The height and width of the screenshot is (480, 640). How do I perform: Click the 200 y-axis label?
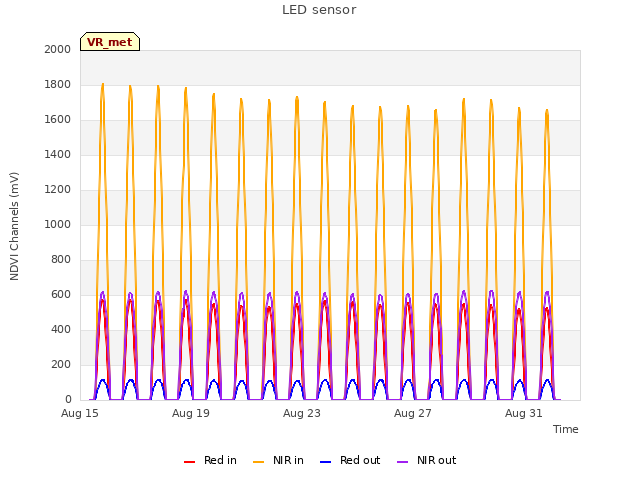tap(61, 365)
